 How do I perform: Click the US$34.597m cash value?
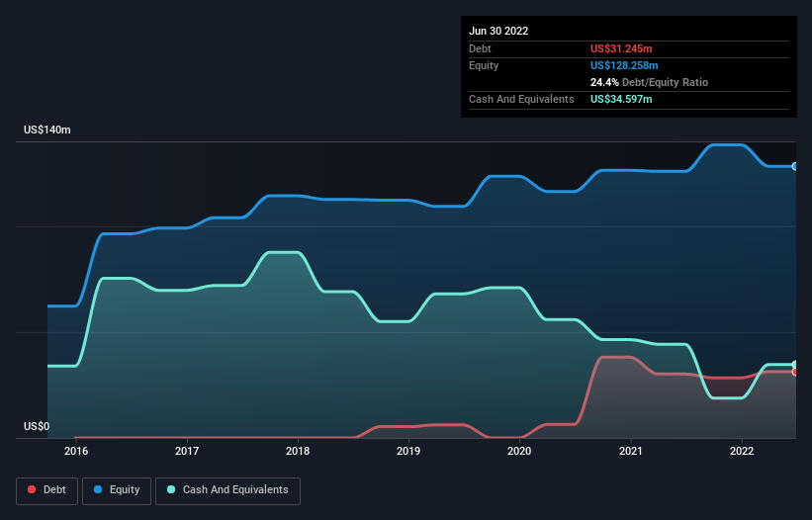tap(621, 99)
